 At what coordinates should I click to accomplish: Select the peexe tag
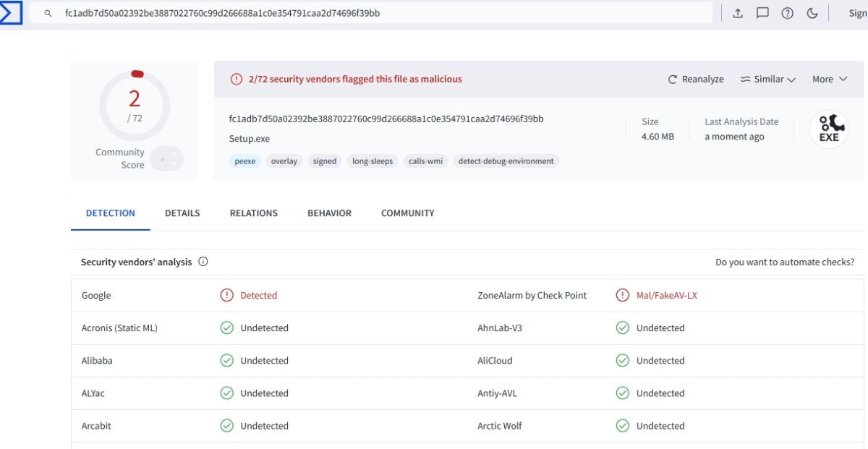[245, 161]
